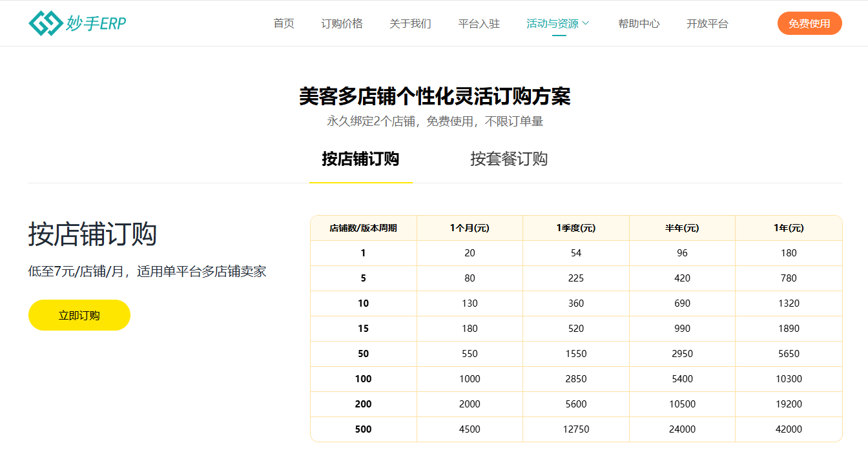Image resolution: width=868 pixels, height=472 pixels.
Task: Select the 按店铺订购 tab
Action: [x=361, y=159]
